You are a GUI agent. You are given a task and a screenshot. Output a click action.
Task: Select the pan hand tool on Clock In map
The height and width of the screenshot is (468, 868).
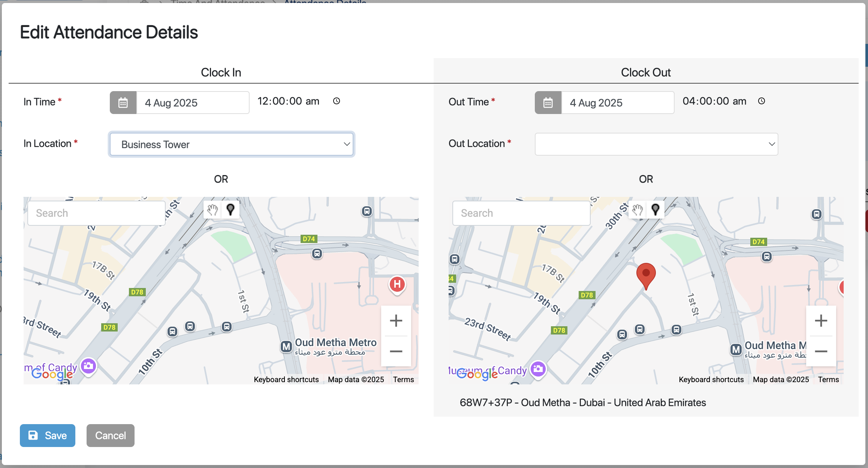coord(212,210)
